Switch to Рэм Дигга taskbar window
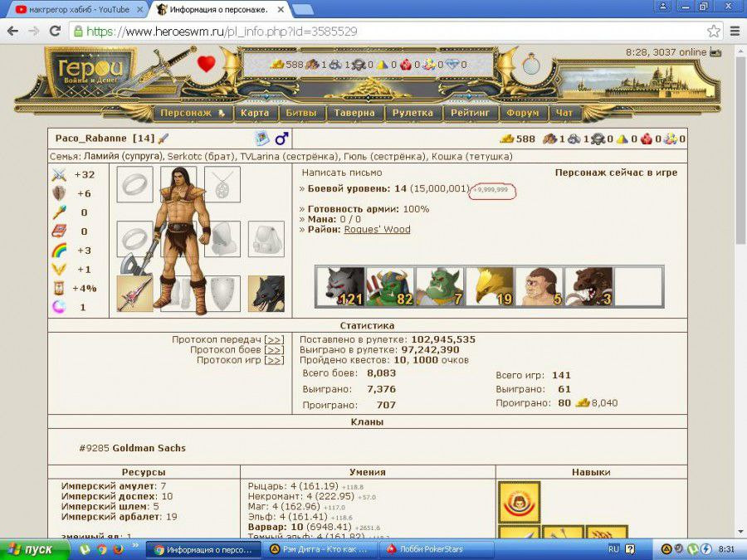747x560 pixels. 320,549
